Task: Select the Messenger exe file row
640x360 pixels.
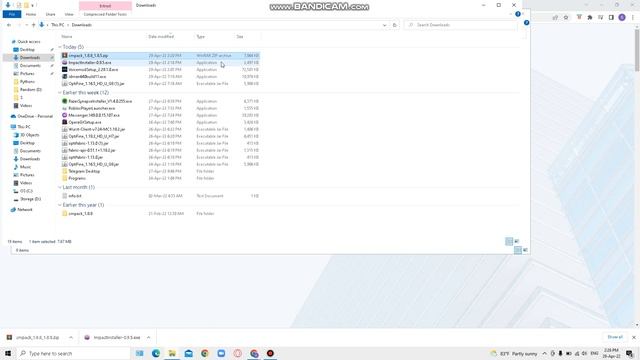Action: tap(160, 115)
